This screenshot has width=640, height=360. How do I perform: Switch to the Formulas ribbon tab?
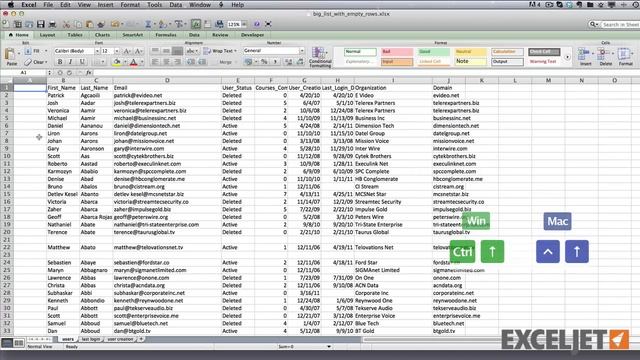pyautogui.click(x=166, y=35)
